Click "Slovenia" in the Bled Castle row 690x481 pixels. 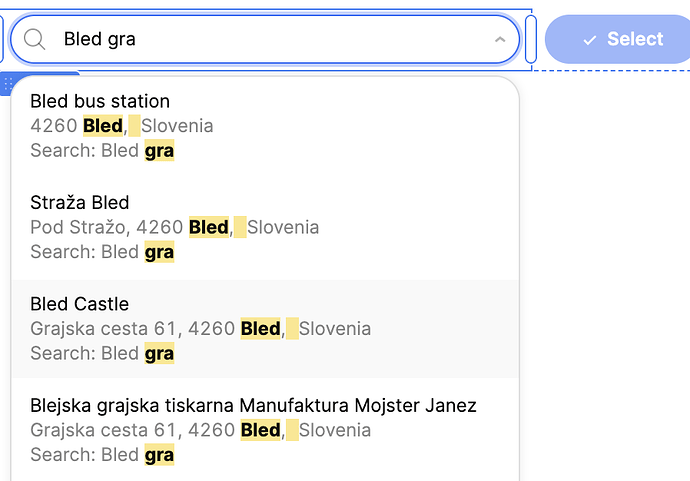(x=334, y=329)
